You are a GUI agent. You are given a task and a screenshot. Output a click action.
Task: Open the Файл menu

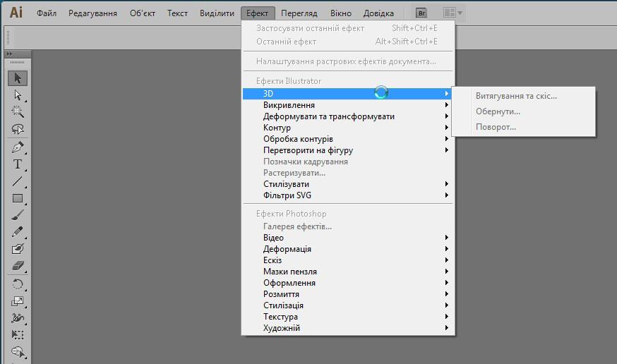coord(47,13)
